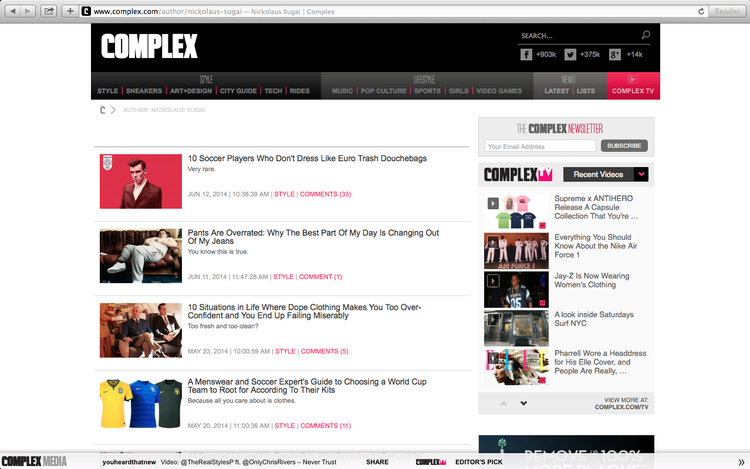750x469 pixels.
Task: Open the Girls section
Action: [x=459, y=91]
